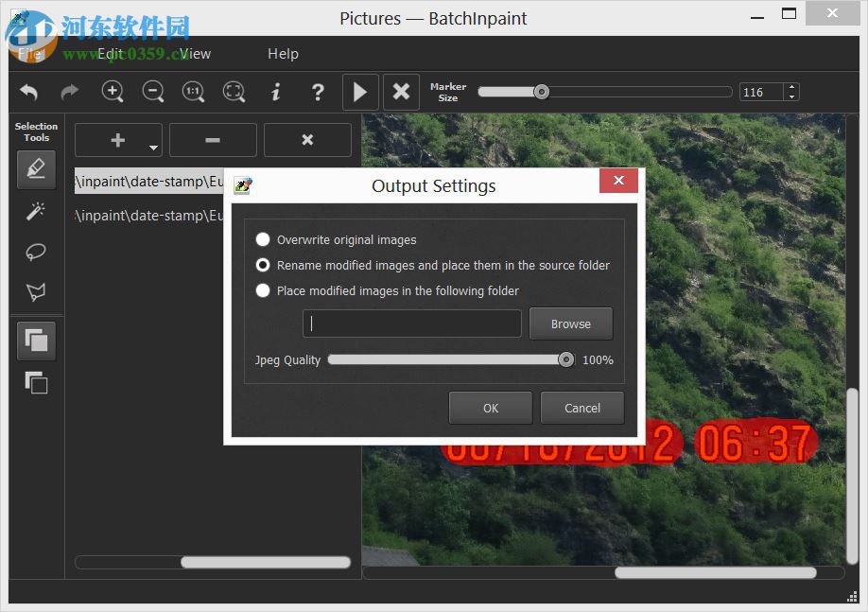
Task: Minimize the BatchInpaint window
Action: 756,17
